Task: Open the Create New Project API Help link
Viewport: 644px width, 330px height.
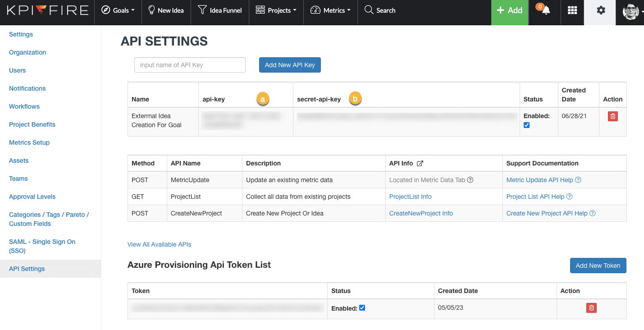Action: [x=551, y=213]
